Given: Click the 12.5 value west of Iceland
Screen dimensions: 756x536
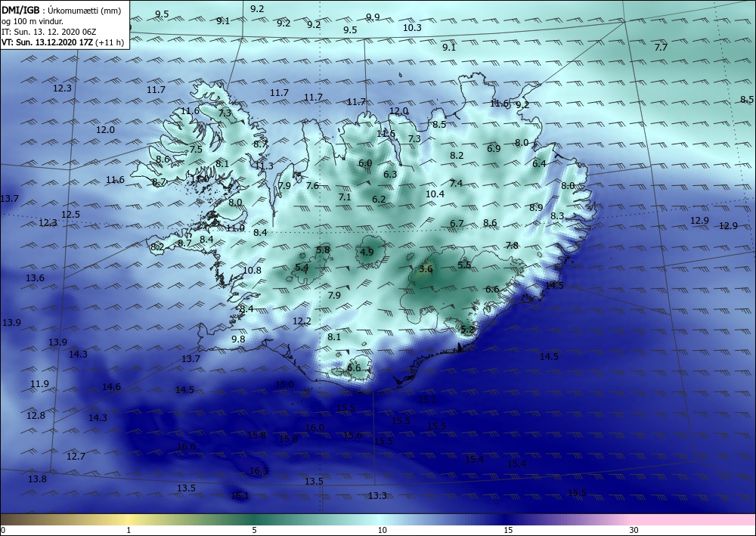Looking at the screenshot, I should (70, 215).
